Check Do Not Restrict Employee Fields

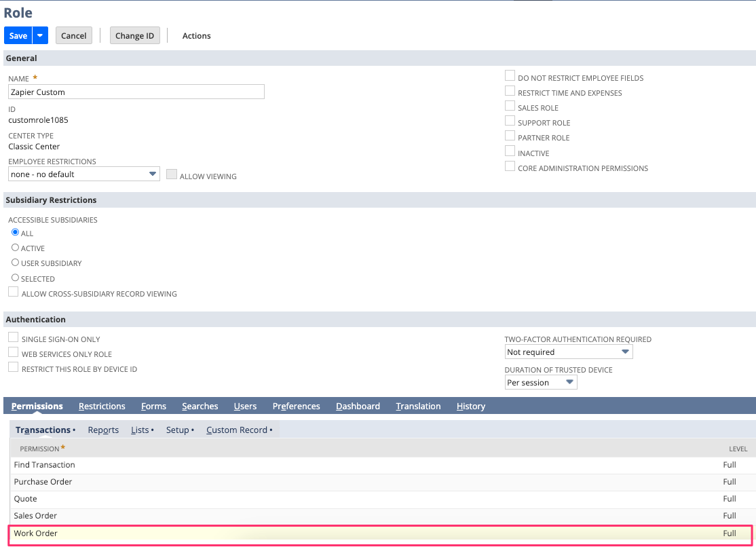click(x=510, y=75)
